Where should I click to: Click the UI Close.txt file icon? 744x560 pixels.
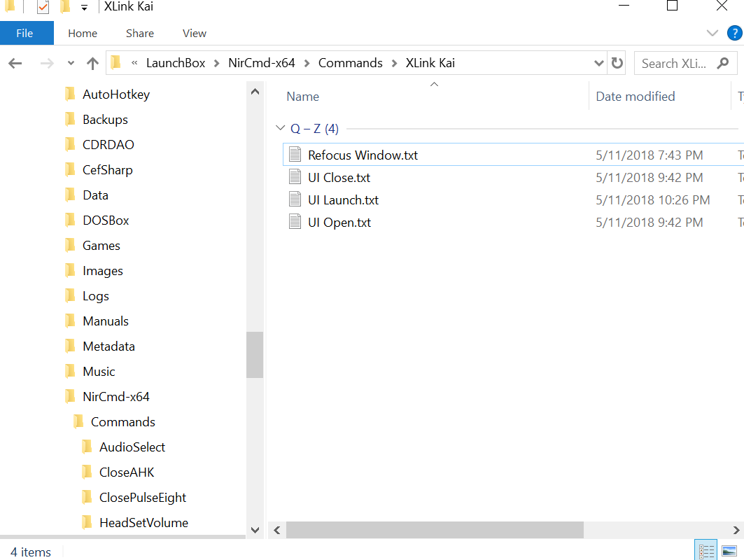point(295,176)
